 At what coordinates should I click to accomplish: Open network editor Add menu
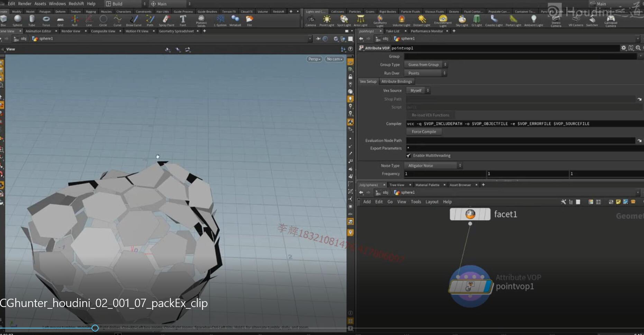367,202
